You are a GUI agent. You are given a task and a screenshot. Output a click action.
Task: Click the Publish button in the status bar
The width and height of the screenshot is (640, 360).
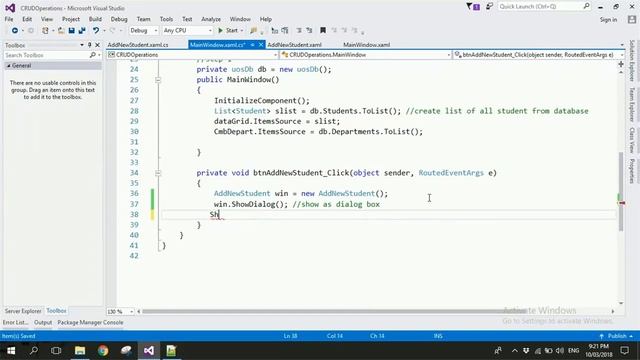pos(617,336)
